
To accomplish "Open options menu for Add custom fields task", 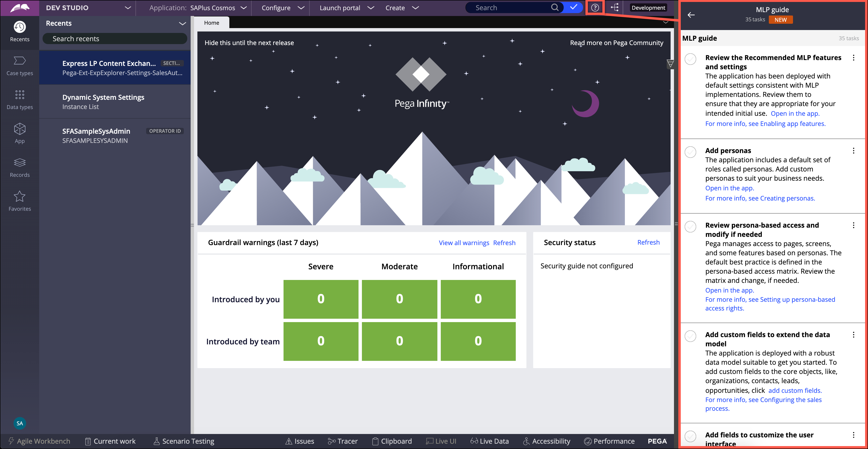I will [853, 335].
